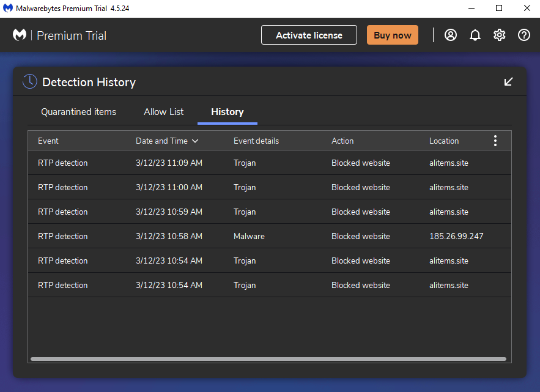The width and height of the screenshot is (540, 392).
Task: Click the Buy now button
Action: click(392, 35)
